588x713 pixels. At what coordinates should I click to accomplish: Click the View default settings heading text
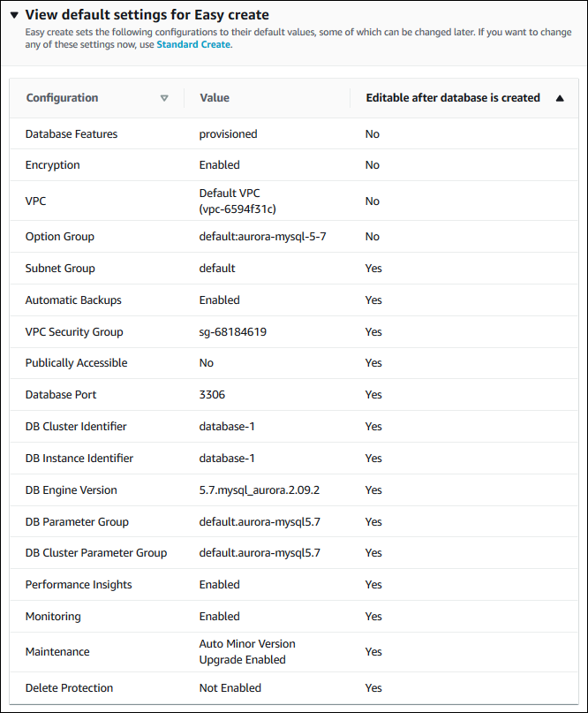point(147,15)
